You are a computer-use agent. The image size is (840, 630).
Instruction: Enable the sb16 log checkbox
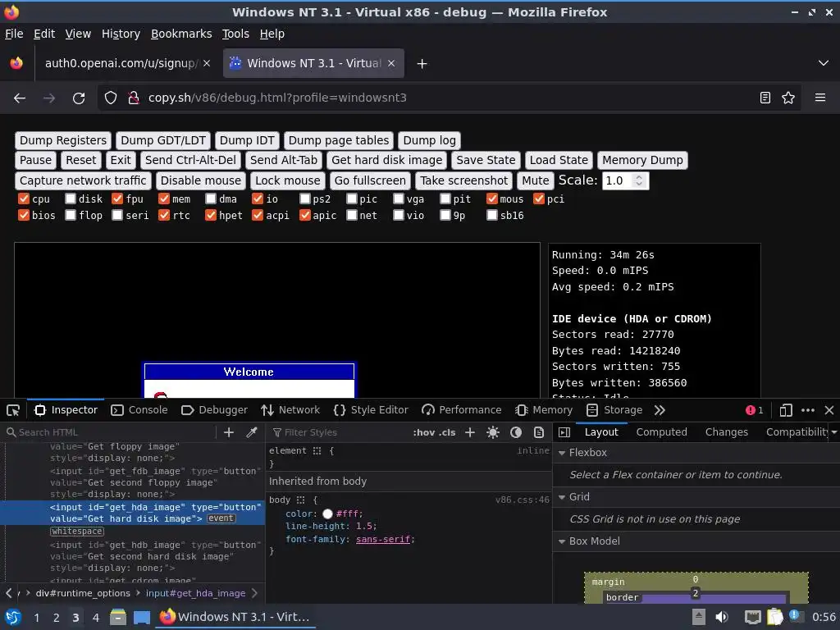pos(492,215)
